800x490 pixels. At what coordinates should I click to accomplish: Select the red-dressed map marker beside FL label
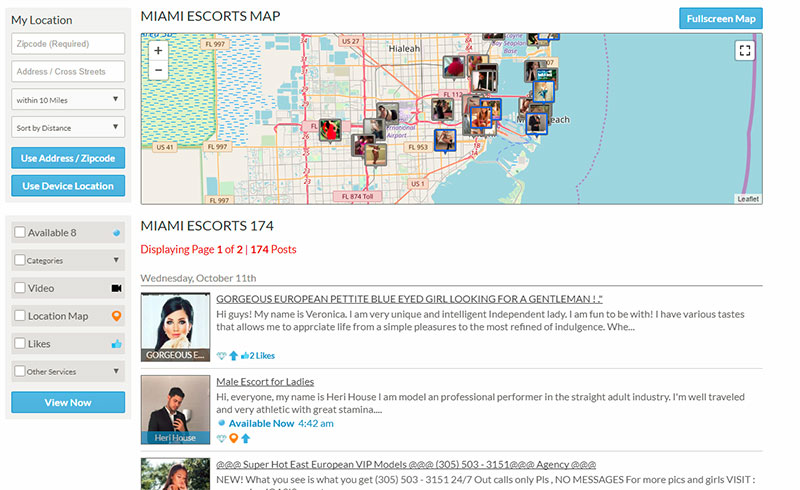330,130
